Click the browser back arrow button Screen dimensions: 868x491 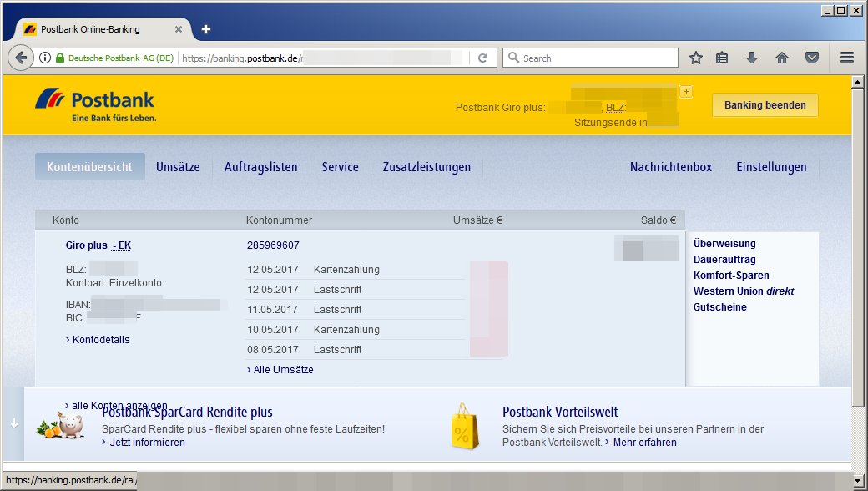21,58
